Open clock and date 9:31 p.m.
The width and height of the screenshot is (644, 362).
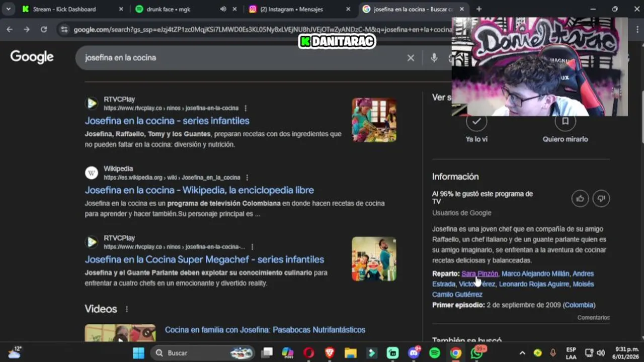pos(626,353)
